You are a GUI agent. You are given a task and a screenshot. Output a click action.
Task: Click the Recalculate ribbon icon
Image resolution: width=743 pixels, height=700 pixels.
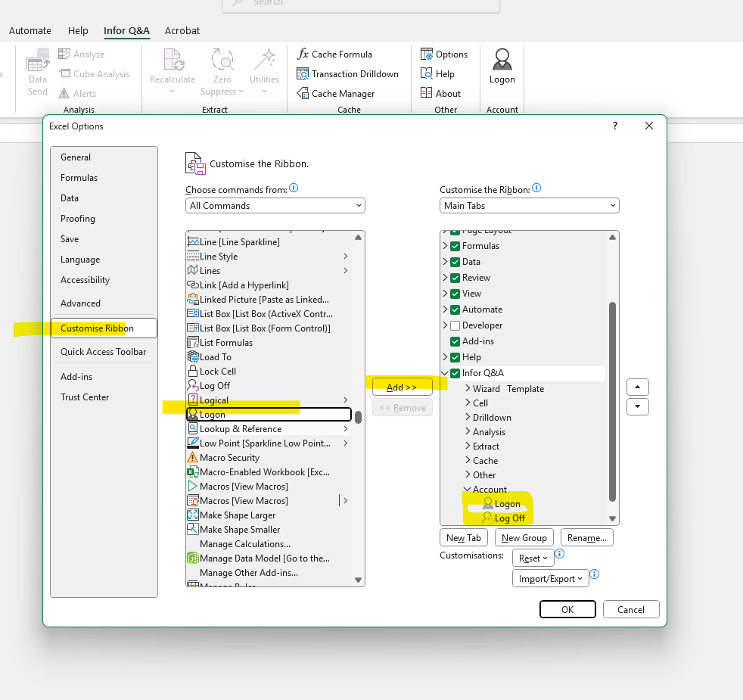pos(173,60)
